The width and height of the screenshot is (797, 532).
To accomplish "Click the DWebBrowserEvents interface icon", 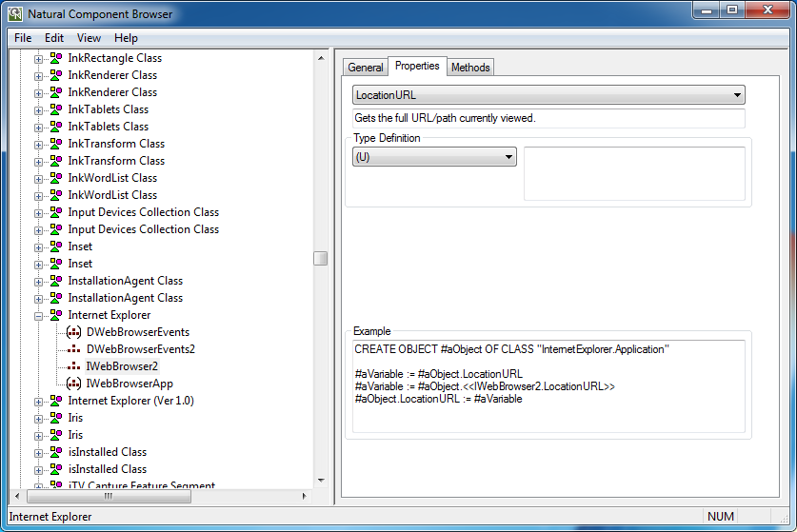I will tap(74, 332).
